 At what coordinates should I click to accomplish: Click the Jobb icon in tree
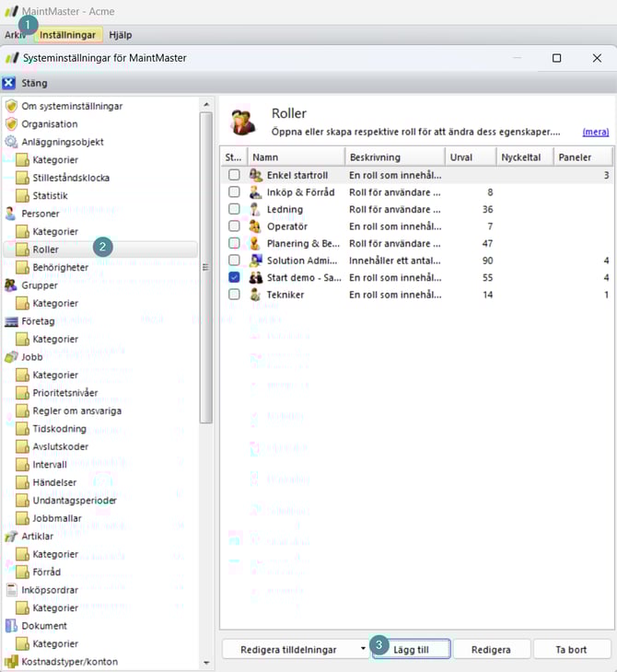point(11,357)
